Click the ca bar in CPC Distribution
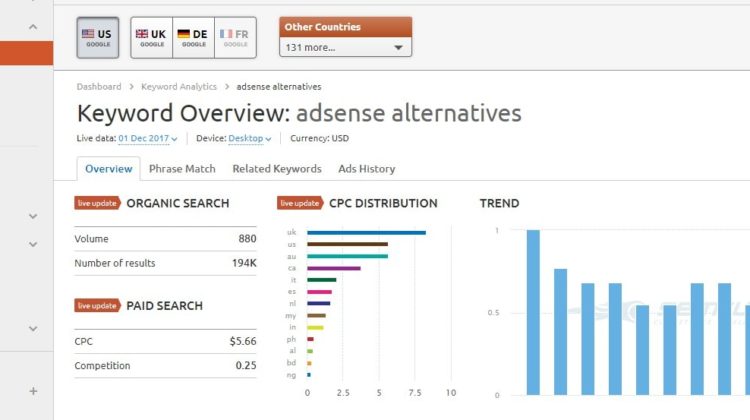 pos(334,268)
